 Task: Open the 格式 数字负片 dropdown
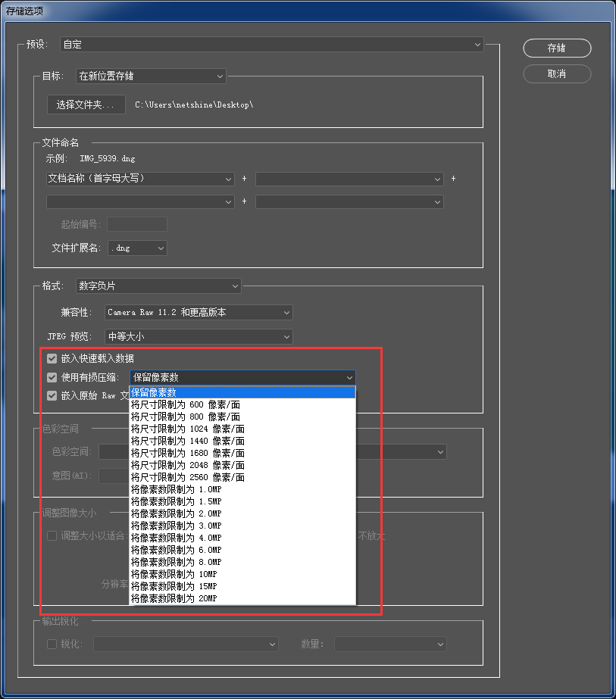click(x=158, y=286)
